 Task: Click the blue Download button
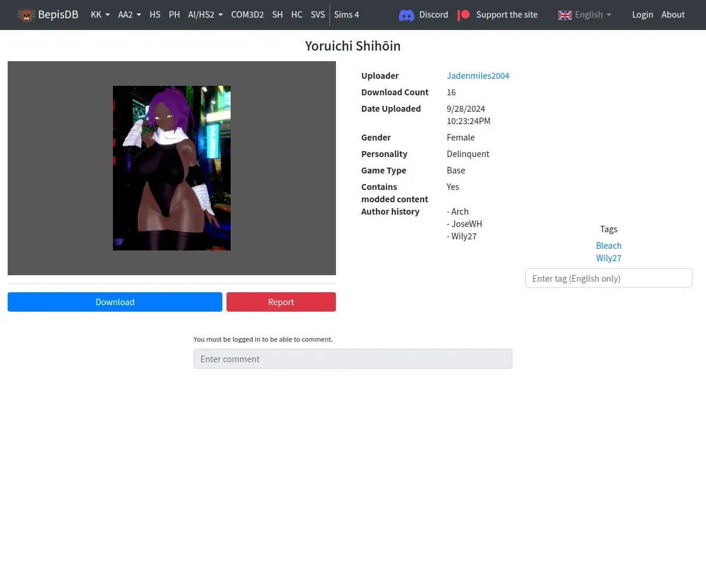115,302
